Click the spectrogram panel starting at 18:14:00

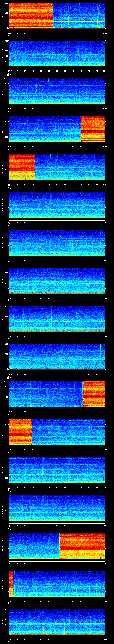point(57,16)
